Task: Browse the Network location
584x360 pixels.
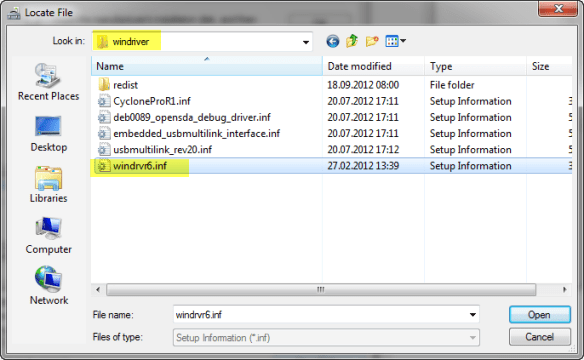Action: coord(48,286)
